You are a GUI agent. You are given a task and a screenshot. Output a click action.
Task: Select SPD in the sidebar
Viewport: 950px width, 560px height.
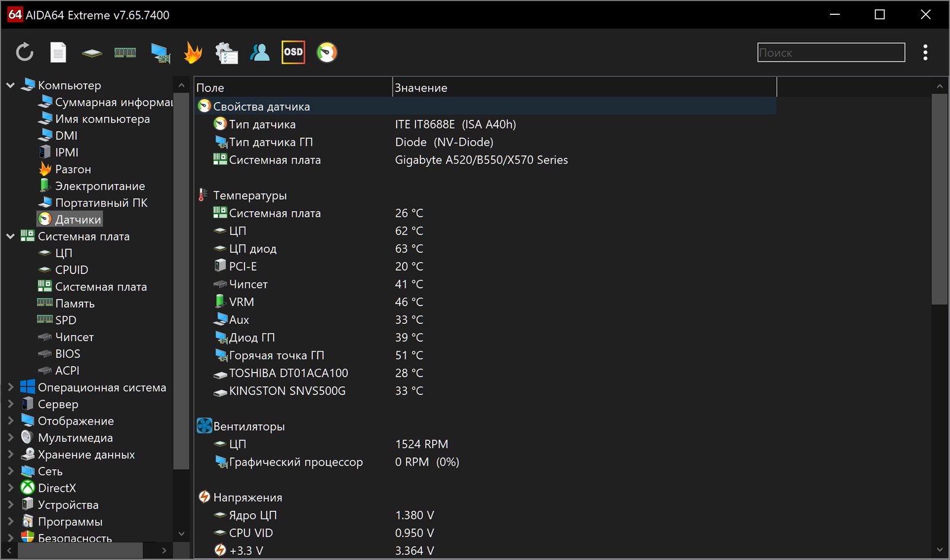pos(65,320)
